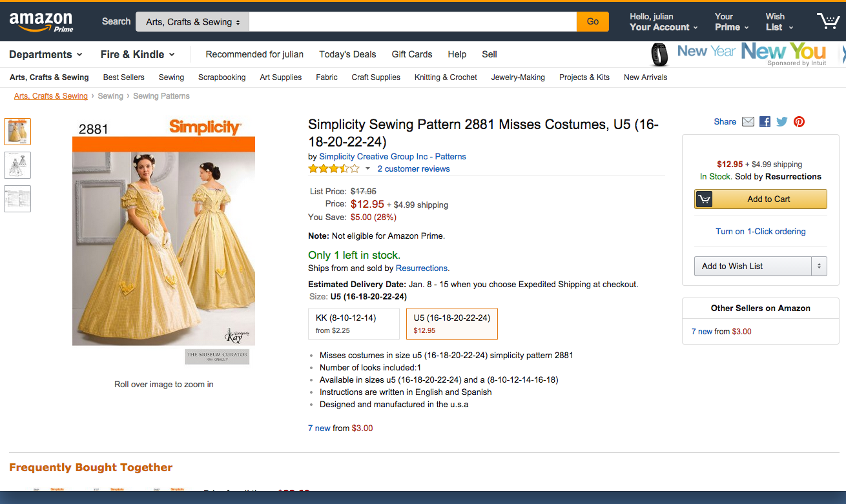The image size is (846, 504).
Task: Turn on 1-Click ordering
Action: (760, 231)
